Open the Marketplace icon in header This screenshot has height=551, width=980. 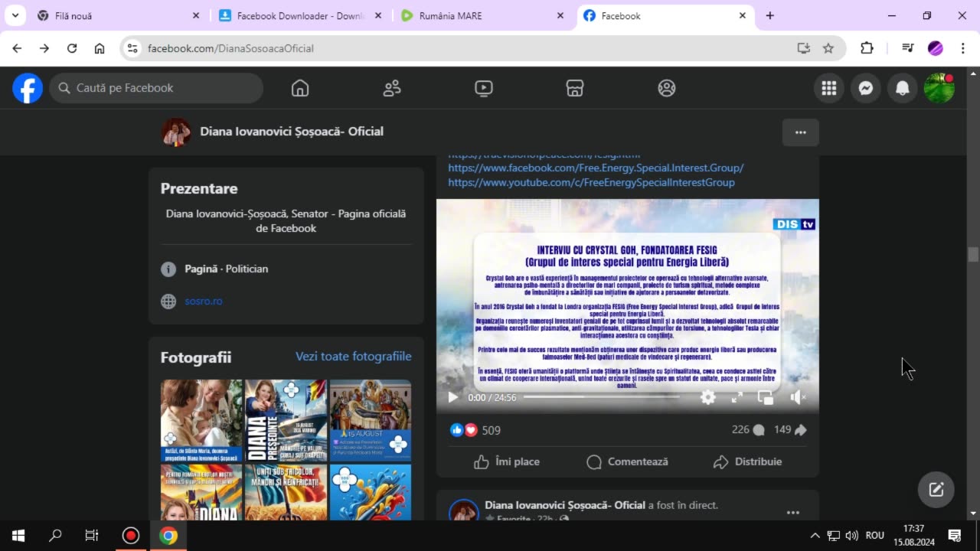tap(575, 88)
